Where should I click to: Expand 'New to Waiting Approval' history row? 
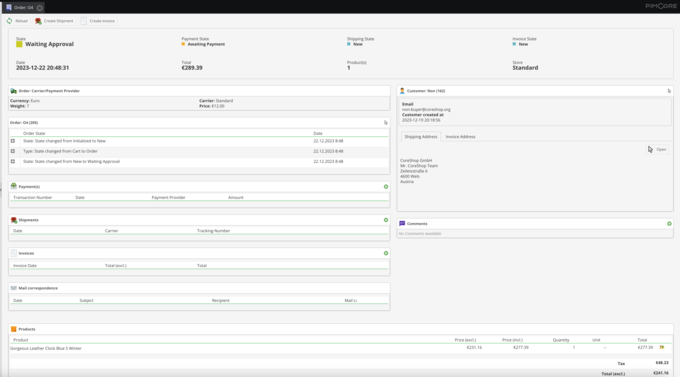13,161
